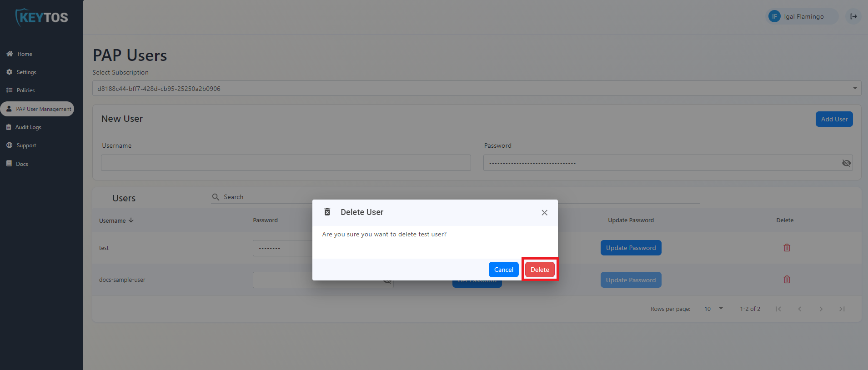Click the Keytos logo
Image resolution: width=868 pixels, height=370 pixels.
pos(41,17)
